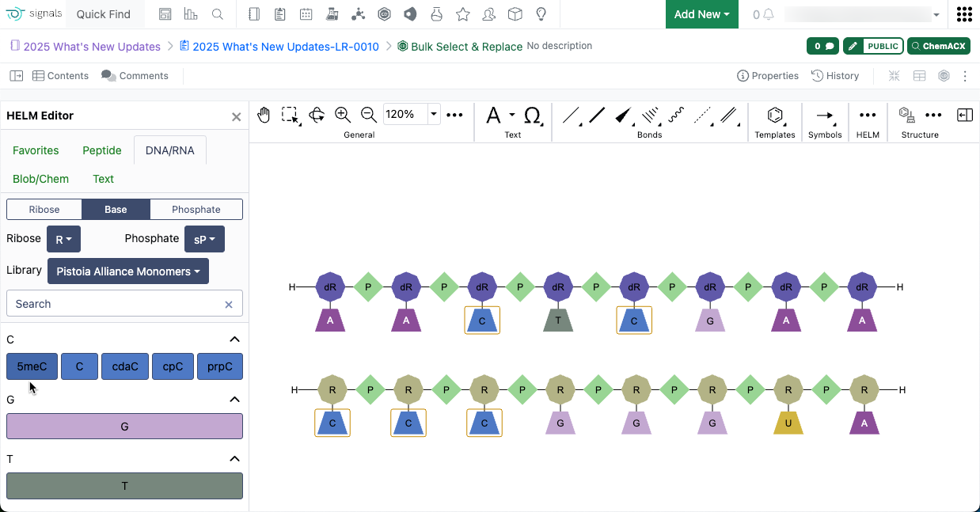Select the wavy bond tool
The height and width of the screenshot is (512, 980).
pos(675,116)
